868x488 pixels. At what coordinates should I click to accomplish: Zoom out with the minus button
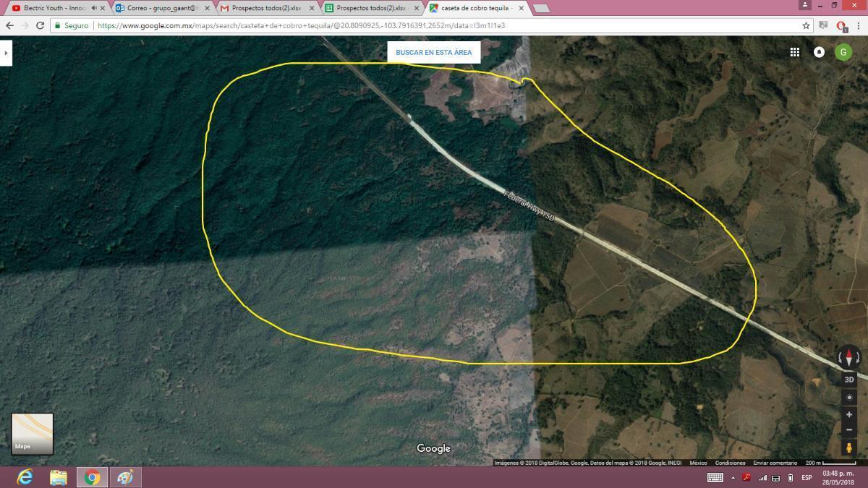(849, 430)
